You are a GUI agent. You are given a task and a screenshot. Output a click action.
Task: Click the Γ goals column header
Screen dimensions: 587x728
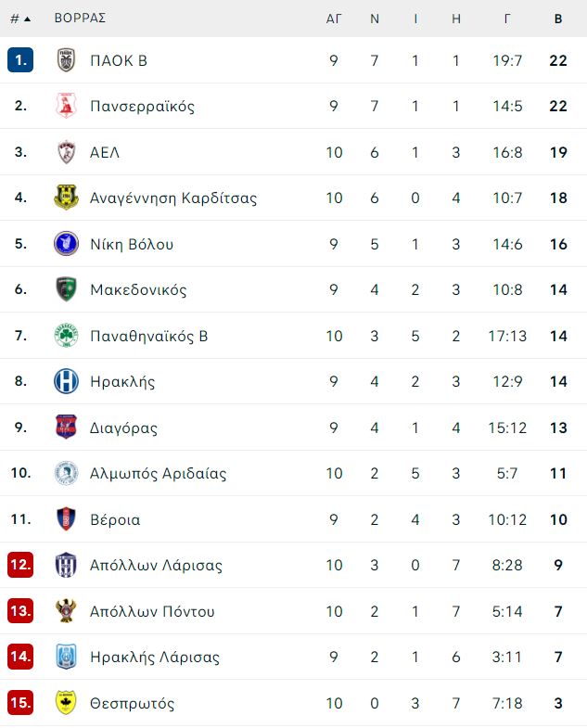pyautogui.click(x=507, y=19)
